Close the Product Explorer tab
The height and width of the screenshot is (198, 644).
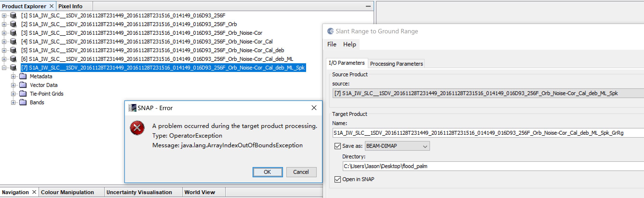(52, 6)
